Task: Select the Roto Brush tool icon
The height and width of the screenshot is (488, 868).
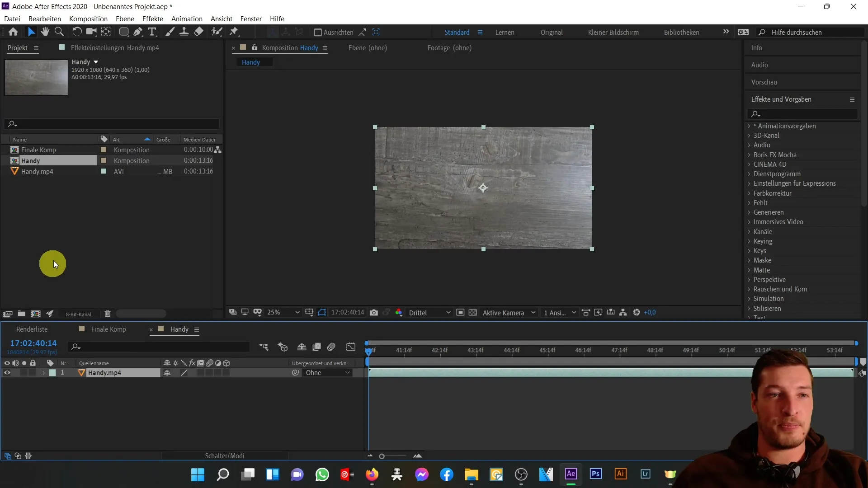Action: click(217, 32)
